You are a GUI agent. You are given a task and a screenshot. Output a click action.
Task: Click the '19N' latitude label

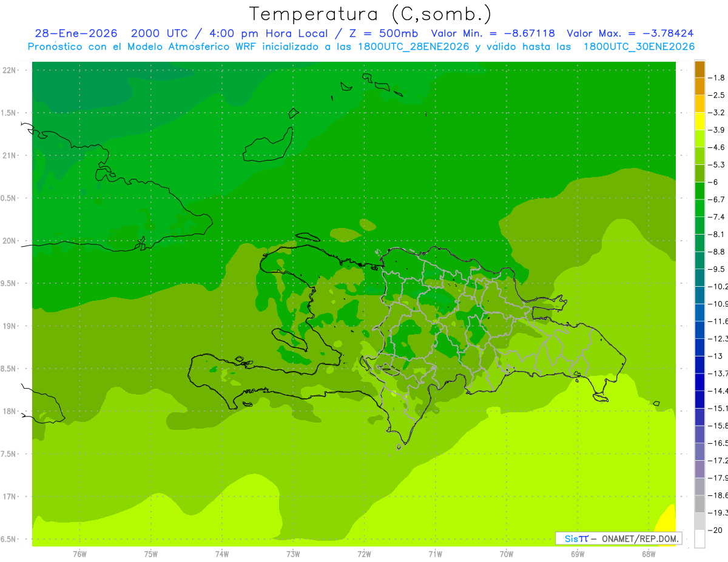[10, 326]
